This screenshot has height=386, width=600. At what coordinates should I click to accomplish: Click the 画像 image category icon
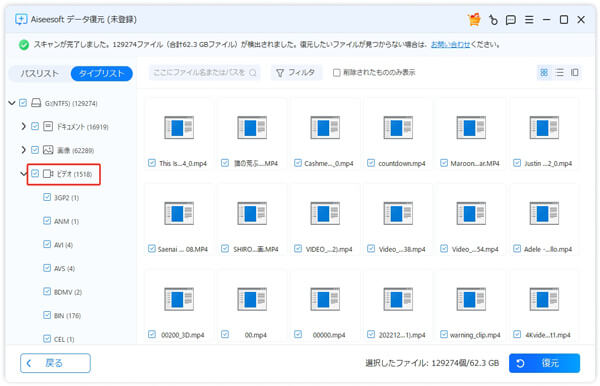pos(48,150)
